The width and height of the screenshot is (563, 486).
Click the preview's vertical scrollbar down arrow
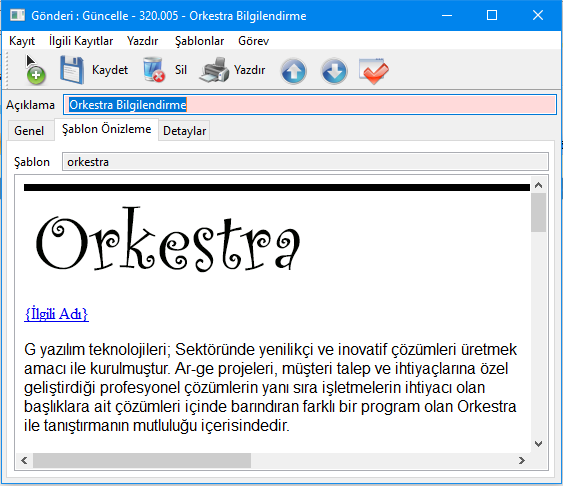pos(538,444)
